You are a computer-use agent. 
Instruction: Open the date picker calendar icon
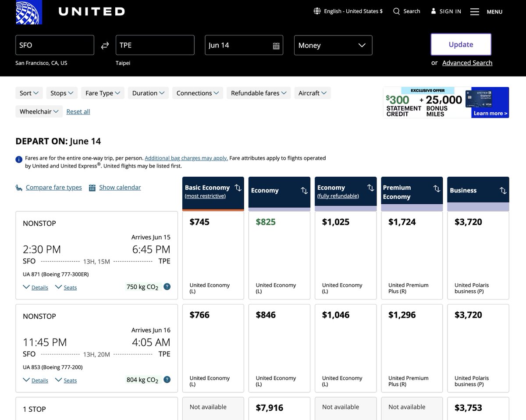click(276, 46)
